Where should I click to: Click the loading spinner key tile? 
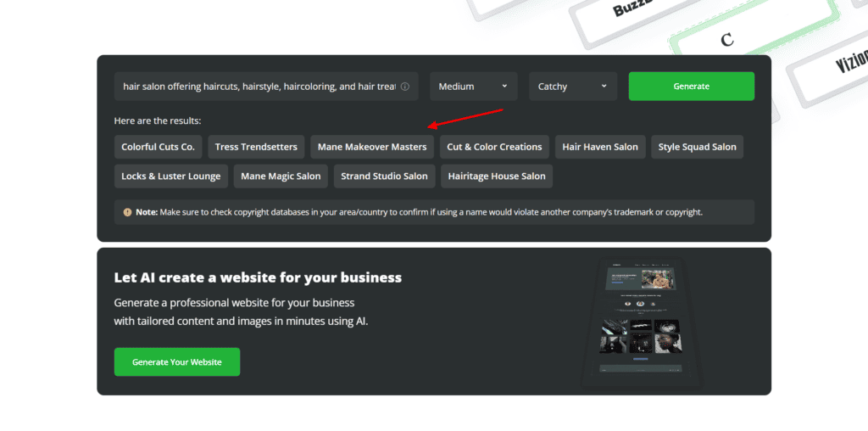[726, 40]
